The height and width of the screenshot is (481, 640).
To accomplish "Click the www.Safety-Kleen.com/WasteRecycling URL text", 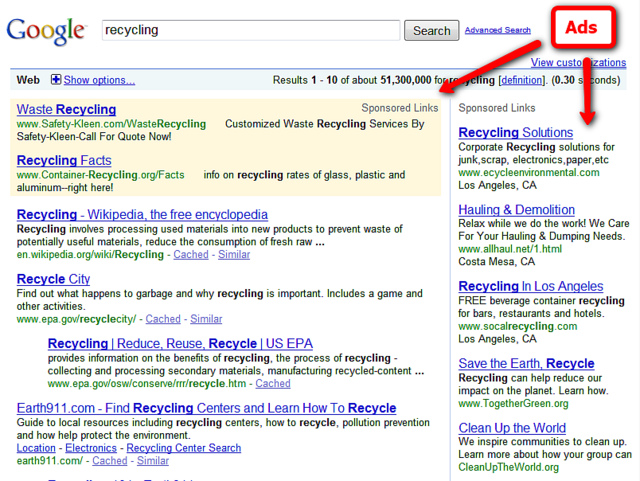I will [x=111, y=124].
